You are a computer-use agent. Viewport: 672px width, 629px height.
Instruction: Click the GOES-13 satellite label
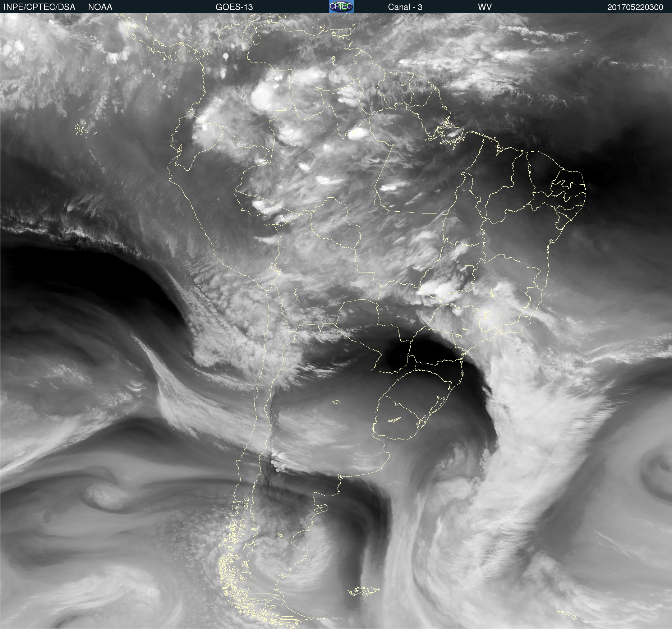tap(234, 7)
